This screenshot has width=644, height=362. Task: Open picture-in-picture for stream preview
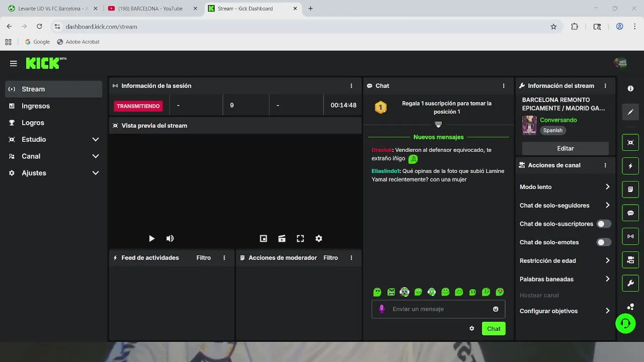[263, 239]
